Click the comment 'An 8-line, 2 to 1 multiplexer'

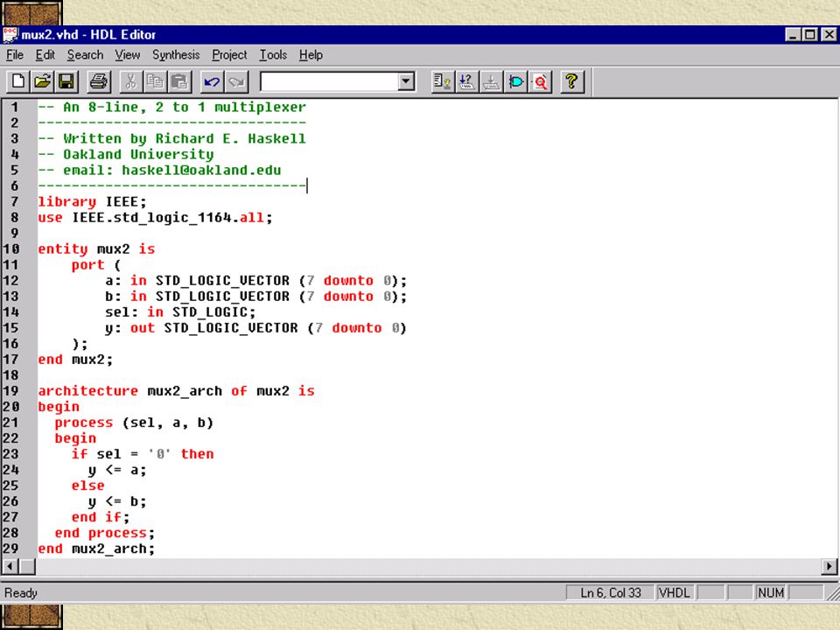click(185, 107)
